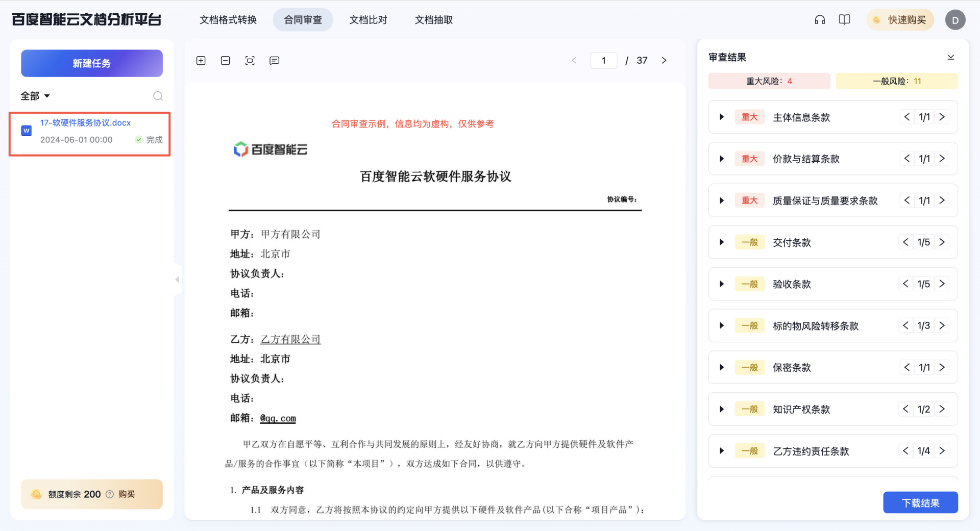Click the 百度智能云软硬件服务协议 document title
Viewport: 980px width, 531px height.
pos(435,176)
